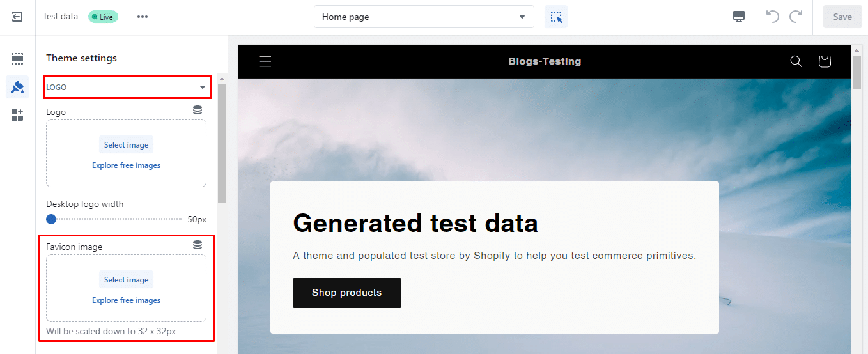Open the cart bag icon
The height and width of the screenshot is (354, 868).
(x=825, y=61)
